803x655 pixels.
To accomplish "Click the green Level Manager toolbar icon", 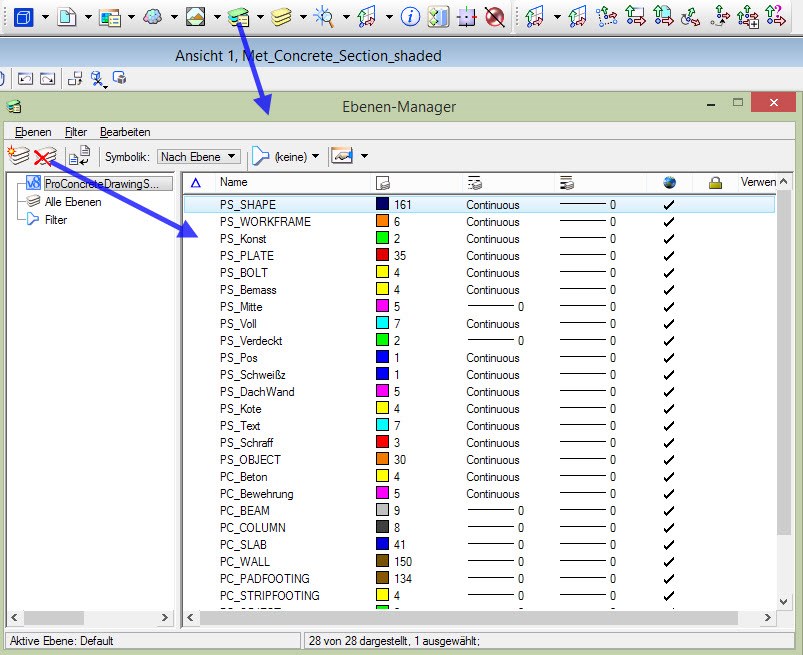I will pos(239,17).
